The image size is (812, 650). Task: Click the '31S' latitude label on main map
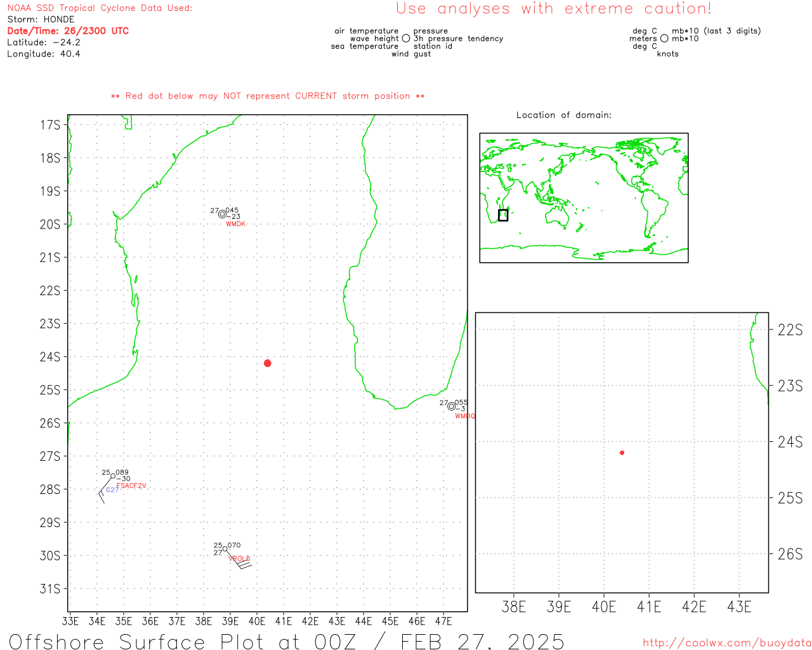tap(50, 589)
